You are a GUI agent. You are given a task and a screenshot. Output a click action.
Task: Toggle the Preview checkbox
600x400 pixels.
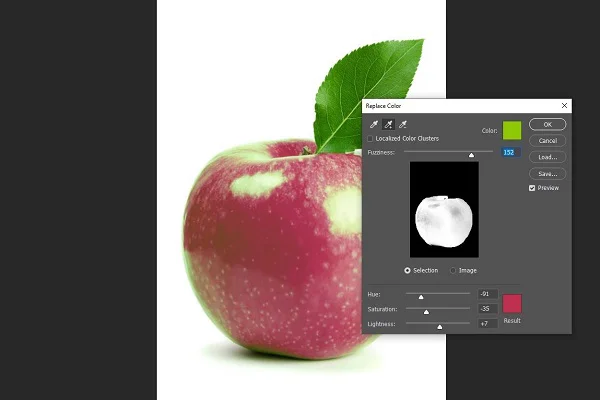click(x=532, y=188)
